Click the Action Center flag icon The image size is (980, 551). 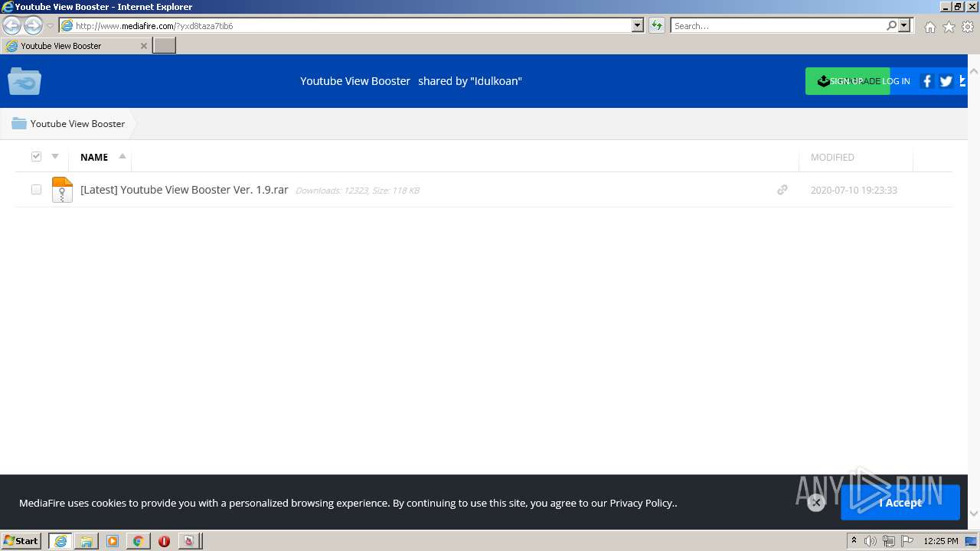pos(907,541)
